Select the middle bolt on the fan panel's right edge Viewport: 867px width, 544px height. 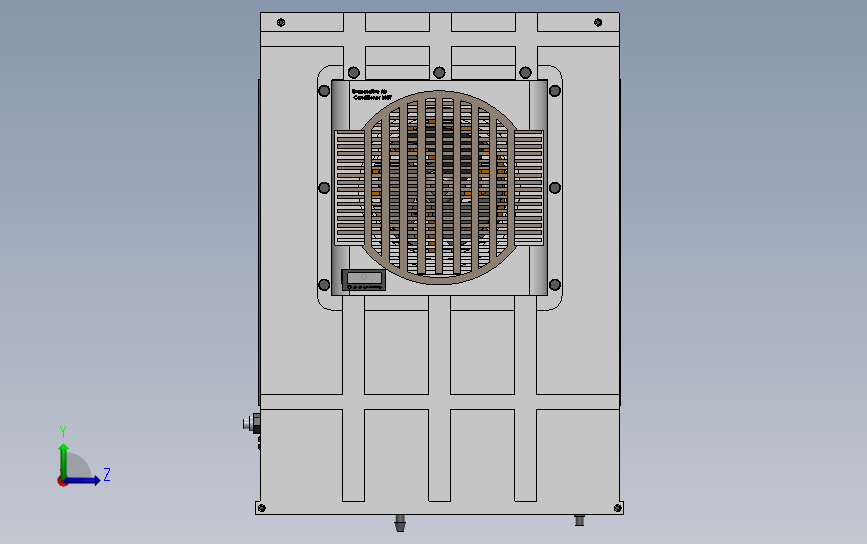pos(555,188)
